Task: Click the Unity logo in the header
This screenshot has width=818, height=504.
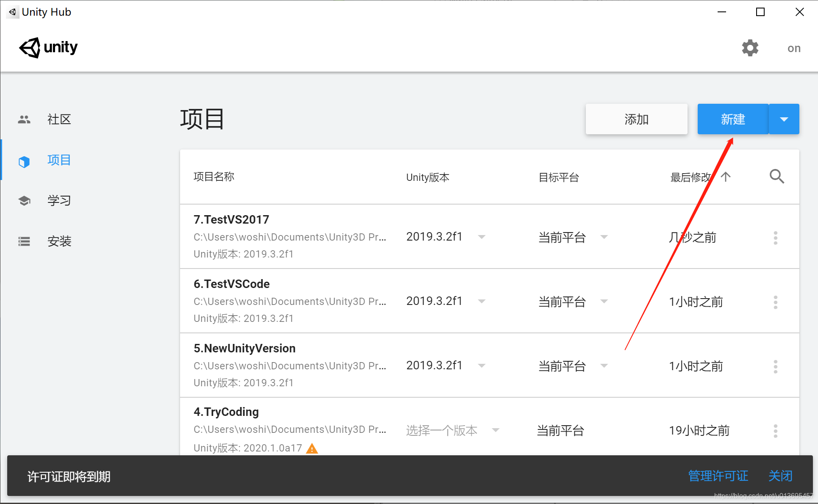Action: click(48, 47)
